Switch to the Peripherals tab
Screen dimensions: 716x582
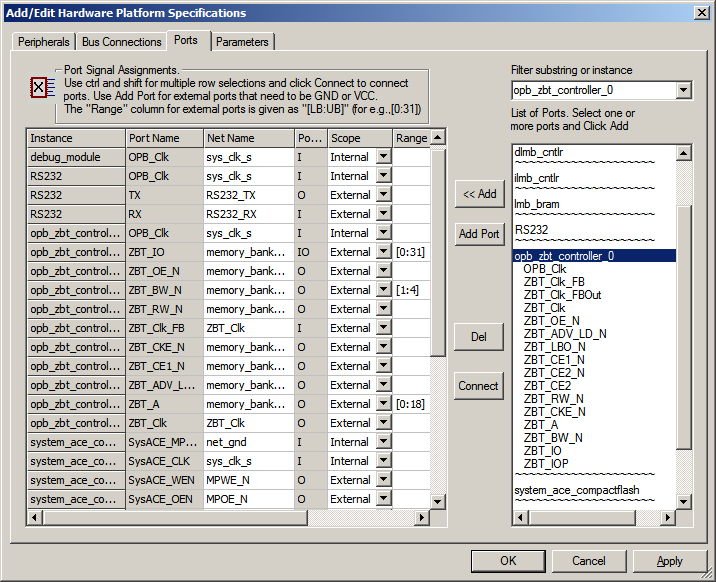click(44, 42)
